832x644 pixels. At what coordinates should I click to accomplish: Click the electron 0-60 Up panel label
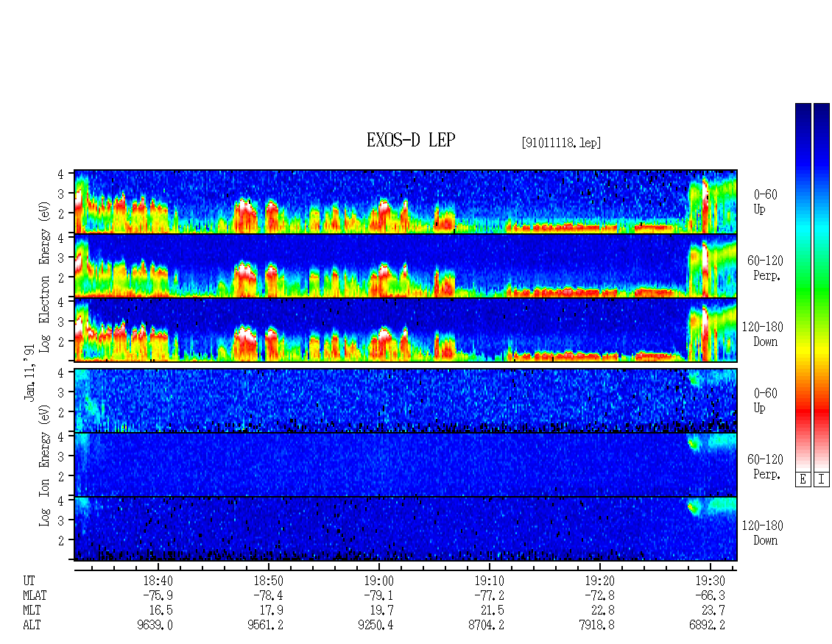coord(765,202)
